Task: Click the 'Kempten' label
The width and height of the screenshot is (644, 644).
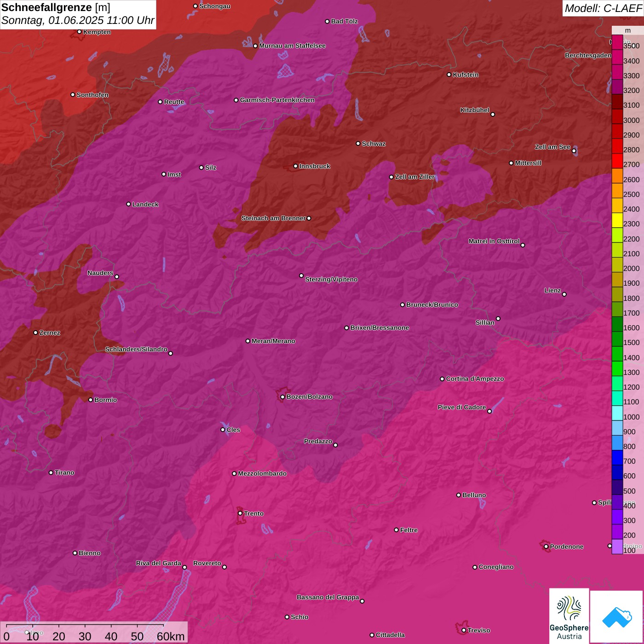Action: pyautogui.click(x=97, y=32)
